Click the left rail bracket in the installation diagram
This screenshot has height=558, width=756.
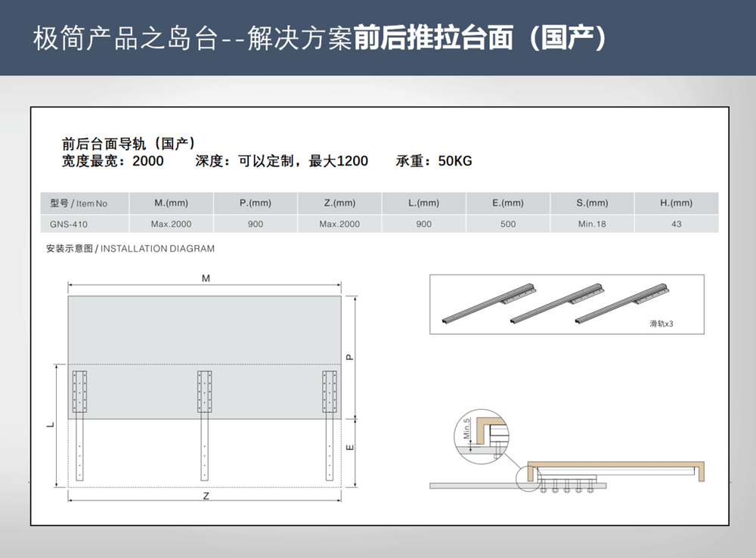[x=81, y=425]
